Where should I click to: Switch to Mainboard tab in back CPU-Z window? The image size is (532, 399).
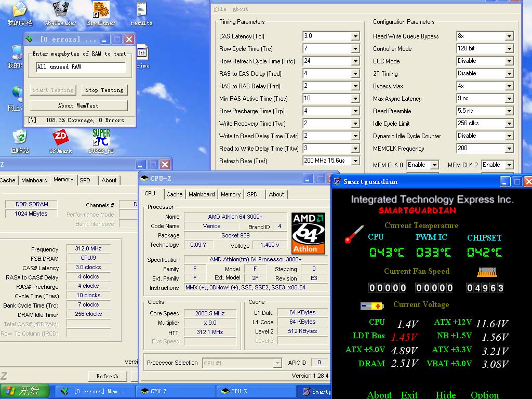click(x=34, y=180)
